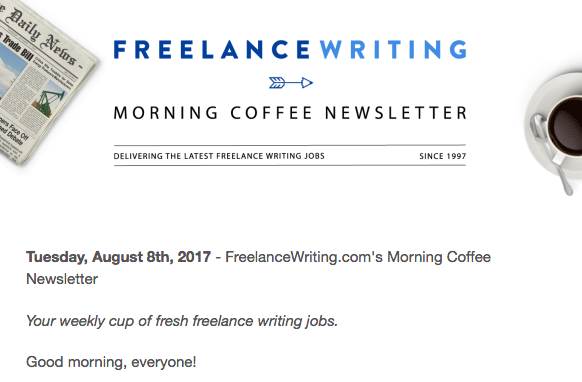Click the Trade Bill newspaper headline

coord(18,47)
